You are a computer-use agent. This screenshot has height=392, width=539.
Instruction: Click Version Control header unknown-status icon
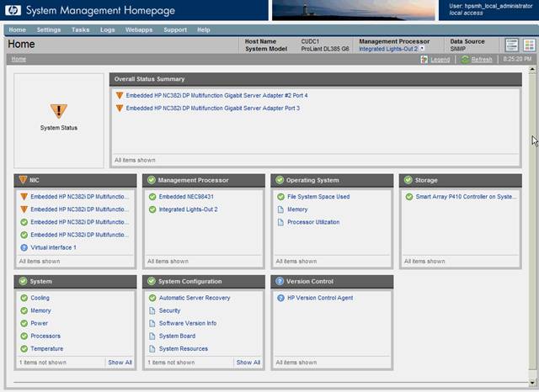[280, 281]
